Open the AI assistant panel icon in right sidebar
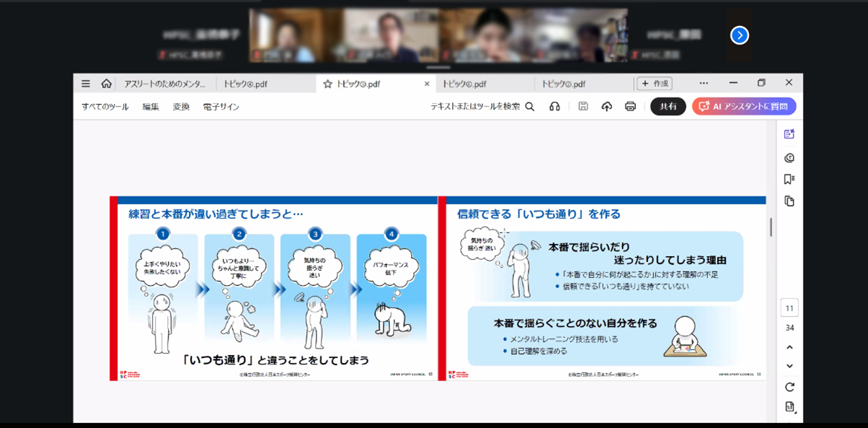 pos(789,134)
